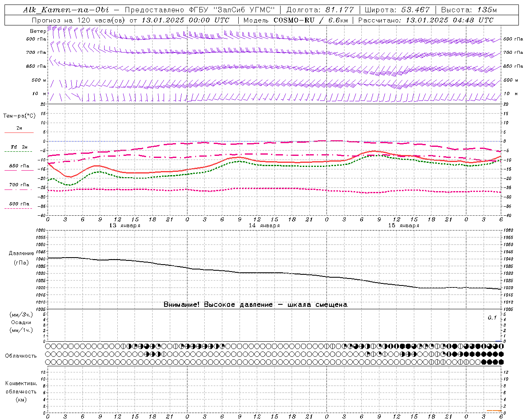Click the 0.1 precipitation amount value
525x420 pixels.
tap(492, 317)
